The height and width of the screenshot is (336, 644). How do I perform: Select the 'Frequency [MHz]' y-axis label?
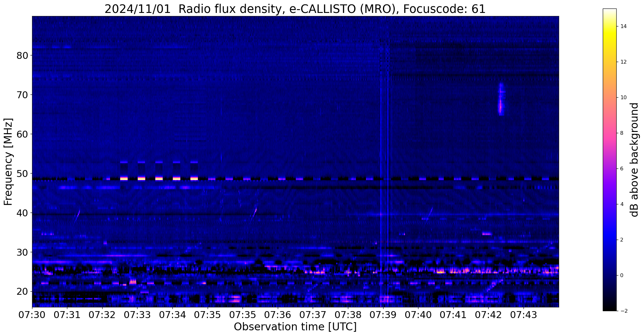(x=8, y=162)
